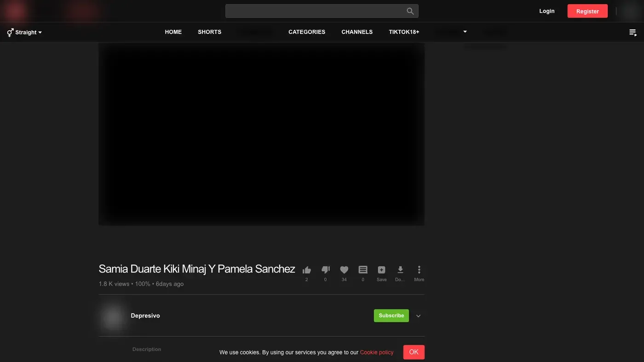Click the thumbs-up like icon

click(x=307, y=270)
